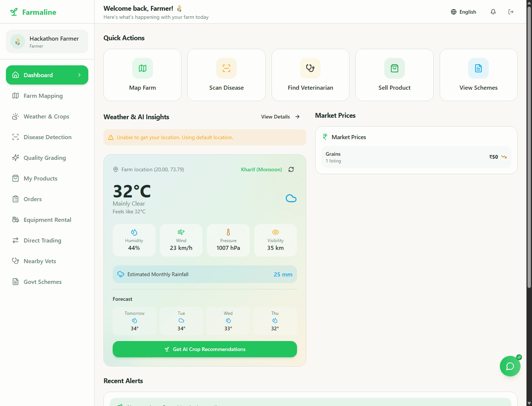The width and height of the screenshot is (532, 406).
Task: Click the Map Farm quick action card
Action: 143,75
